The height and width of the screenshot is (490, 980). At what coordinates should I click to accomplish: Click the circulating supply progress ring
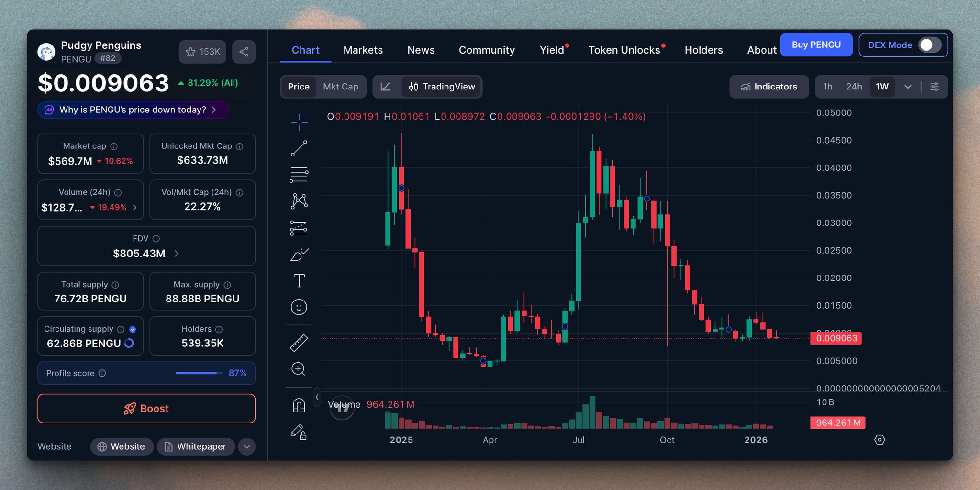129,343
